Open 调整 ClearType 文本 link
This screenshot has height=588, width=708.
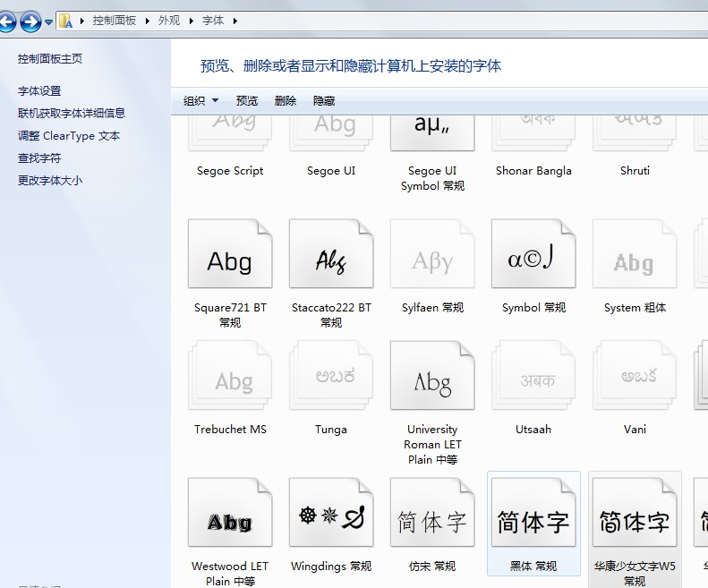[69, 136]
